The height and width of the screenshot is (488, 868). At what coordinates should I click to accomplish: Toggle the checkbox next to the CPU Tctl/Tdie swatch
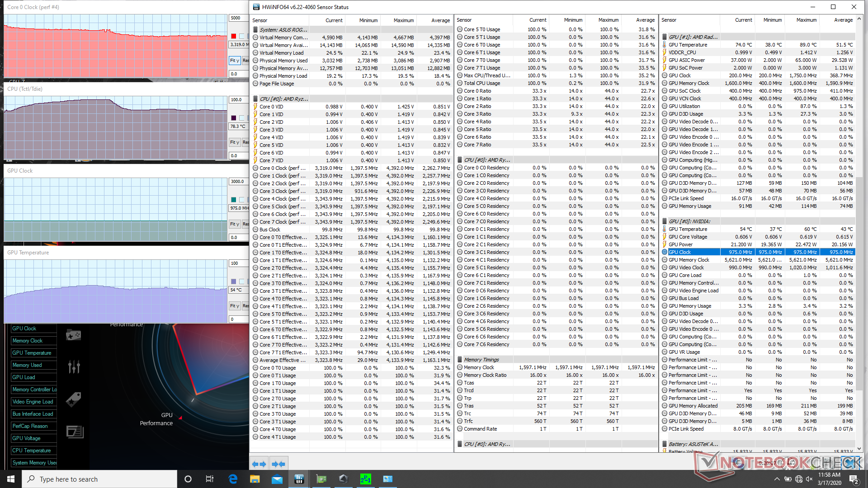(x=242, y=118)
